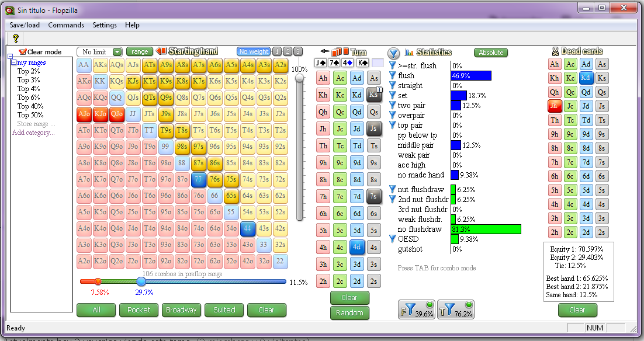Click the red 7.58% range slider handle
The image size is (644, 341).
[98, 281]
